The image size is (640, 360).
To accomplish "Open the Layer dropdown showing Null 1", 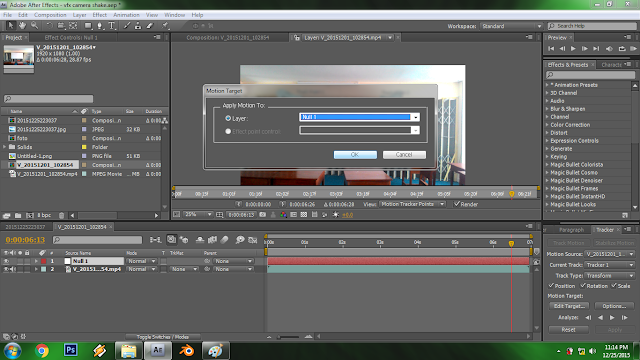I will point(359,117).
